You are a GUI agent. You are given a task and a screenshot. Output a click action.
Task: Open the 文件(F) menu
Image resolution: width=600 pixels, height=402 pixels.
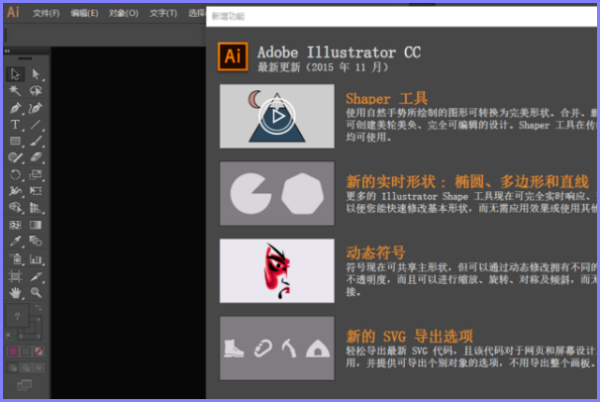point(46,13)
